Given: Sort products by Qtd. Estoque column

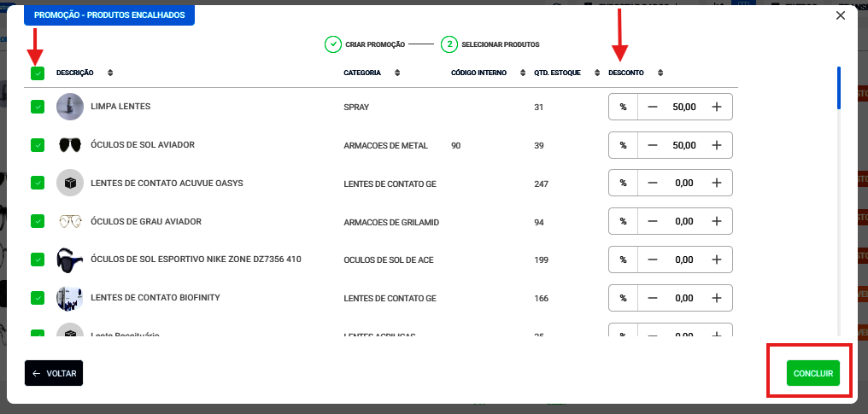Looking at the screenshot, I should [591, 73].
